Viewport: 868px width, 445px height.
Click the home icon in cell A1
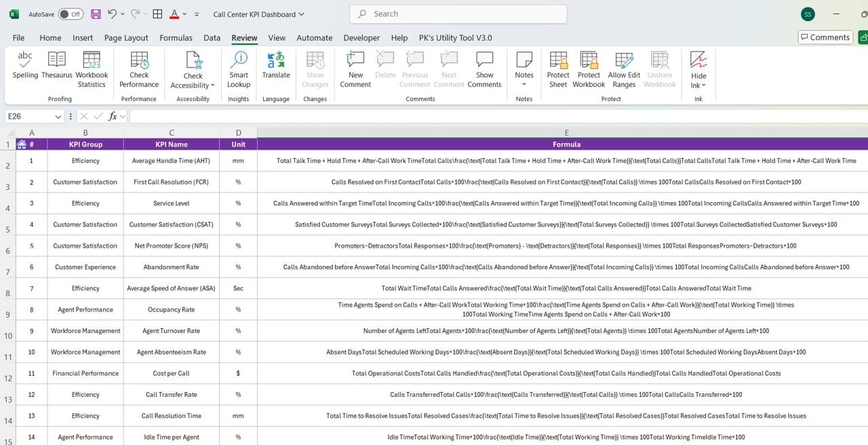(22, 144)
